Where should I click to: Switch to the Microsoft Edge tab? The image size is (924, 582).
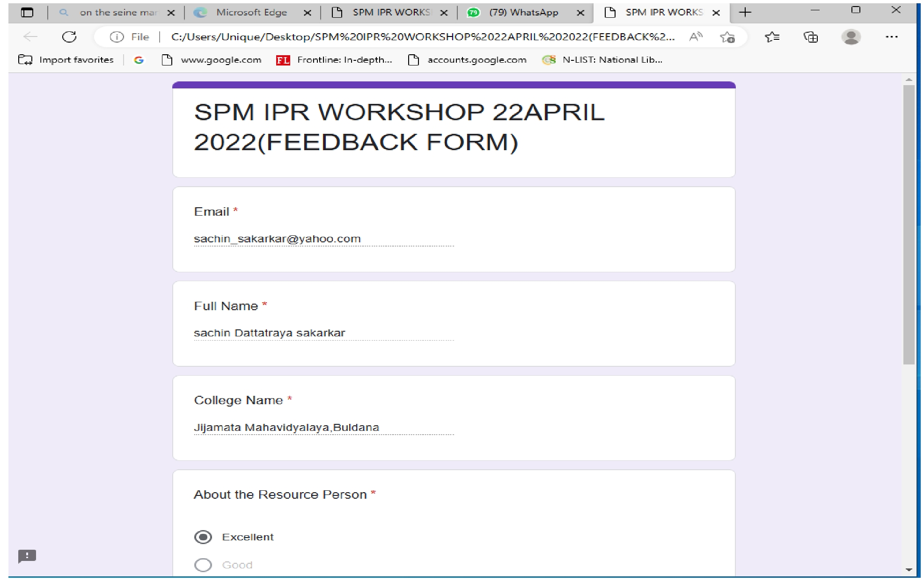[x=251, y=13]
